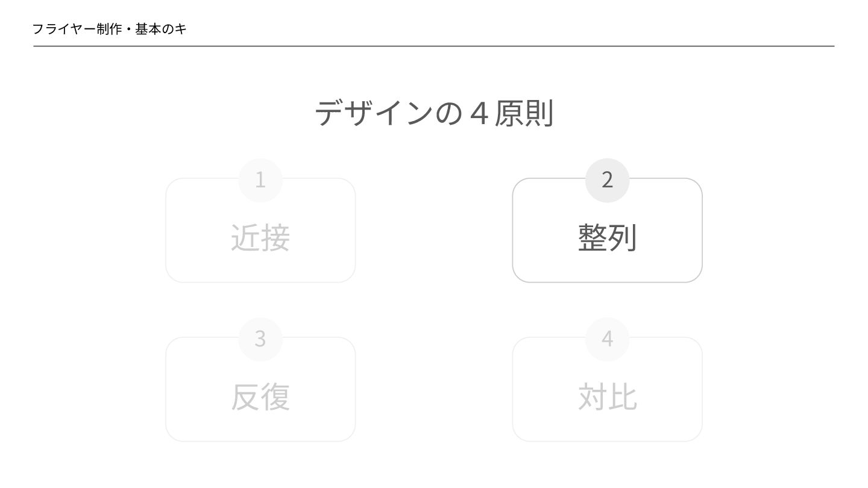Viewport: 868px width, 488px height.
Task: Select the 反復 label text
Action: coord(260,397)
